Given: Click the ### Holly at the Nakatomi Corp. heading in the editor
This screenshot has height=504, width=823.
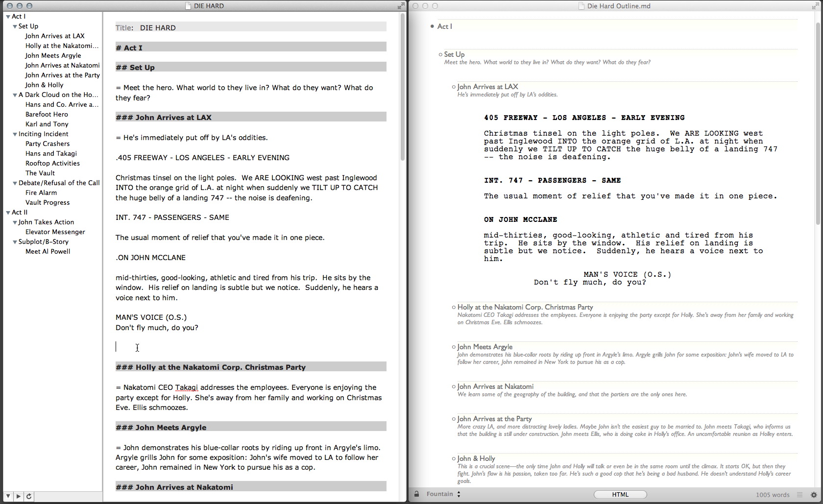Looking at the screenshot, I should [251, 367].
